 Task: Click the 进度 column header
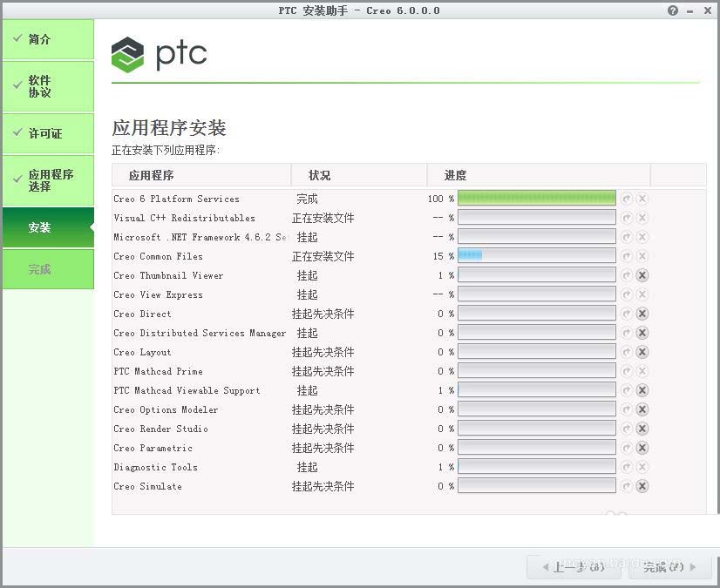coord(539,175)
